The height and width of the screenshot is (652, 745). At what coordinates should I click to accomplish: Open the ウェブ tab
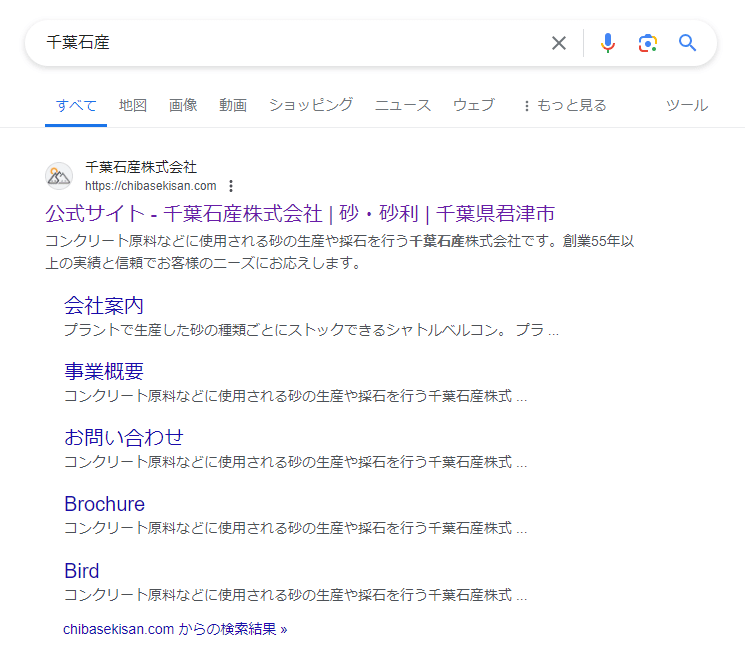[x=474, y=105]
